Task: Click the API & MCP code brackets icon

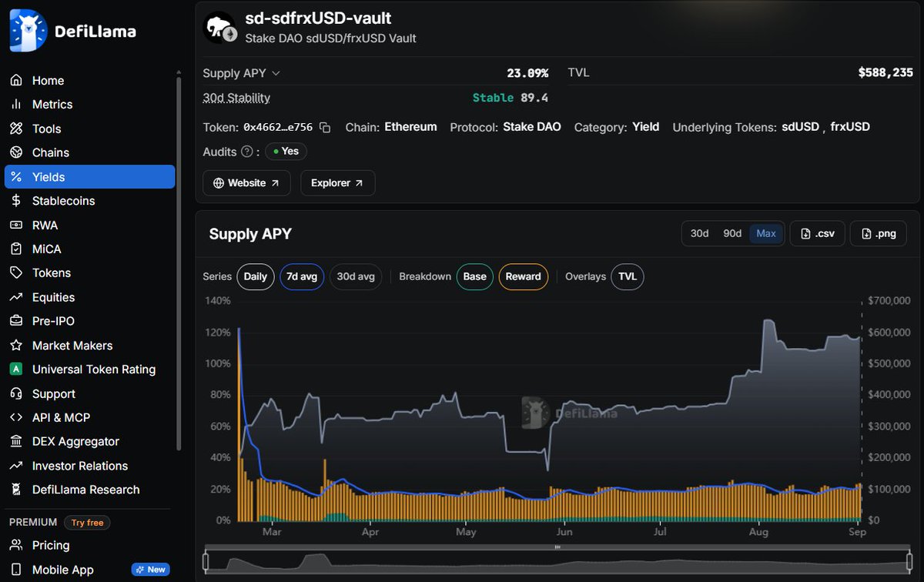Action: (16, 417)
